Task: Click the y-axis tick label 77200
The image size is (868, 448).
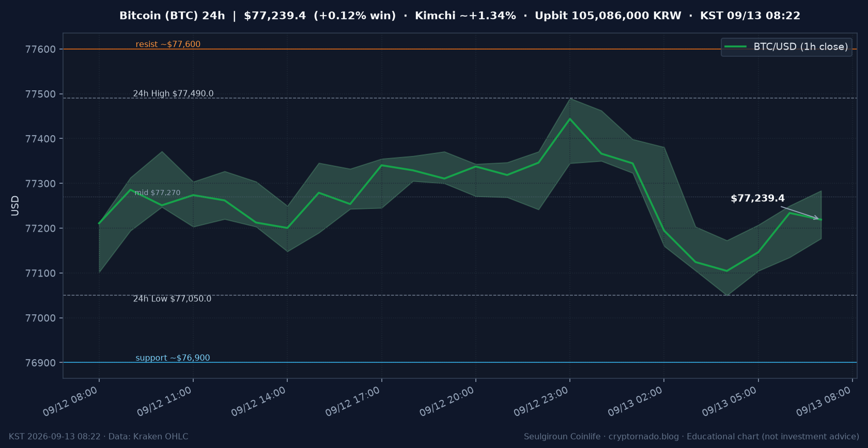Action: coord(40,229)
